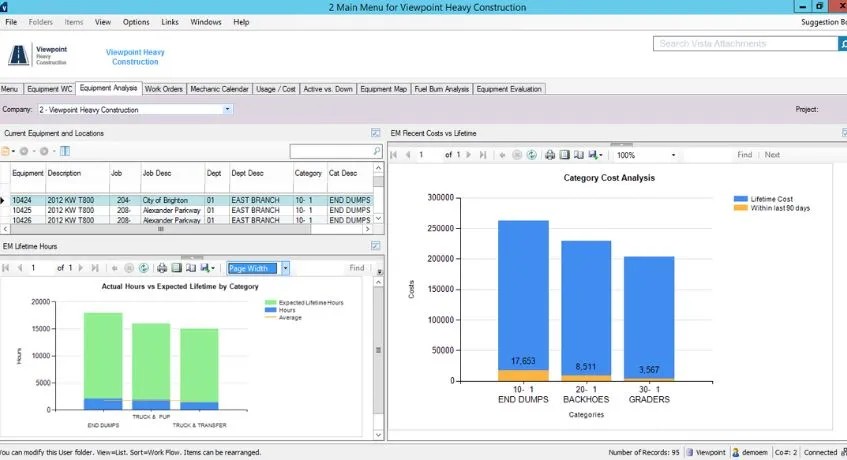Image resolution: width=847 pixels, height=460 pixels.
Task: Open the Links menu
Action: tap(170, 22)
